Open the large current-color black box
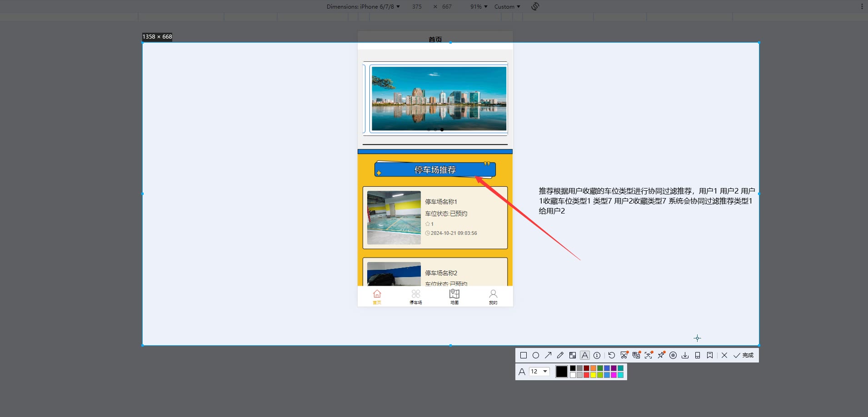The width and height of the screenshot is (868, 417). coord(562,372)
